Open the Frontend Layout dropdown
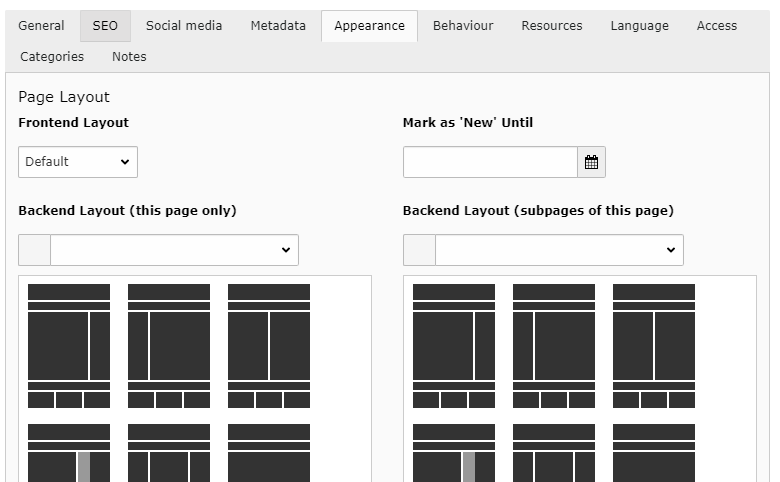Screen dimensions: 780x482 click(78, 162)
